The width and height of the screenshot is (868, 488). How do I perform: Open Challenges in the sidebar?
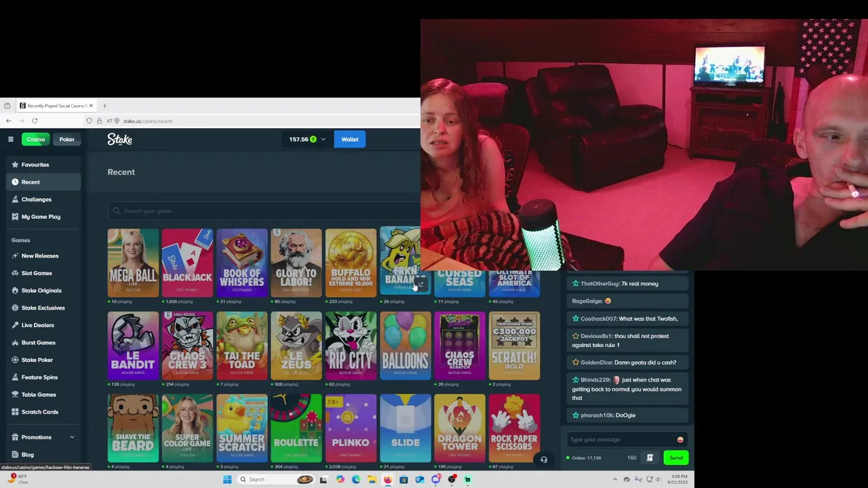[x=36, y=199]
